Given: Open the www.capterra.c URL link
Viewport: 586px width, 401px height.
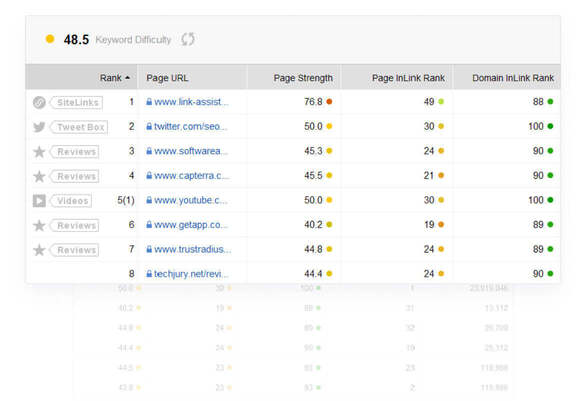Looking at the screenshot, I should 191,176.
